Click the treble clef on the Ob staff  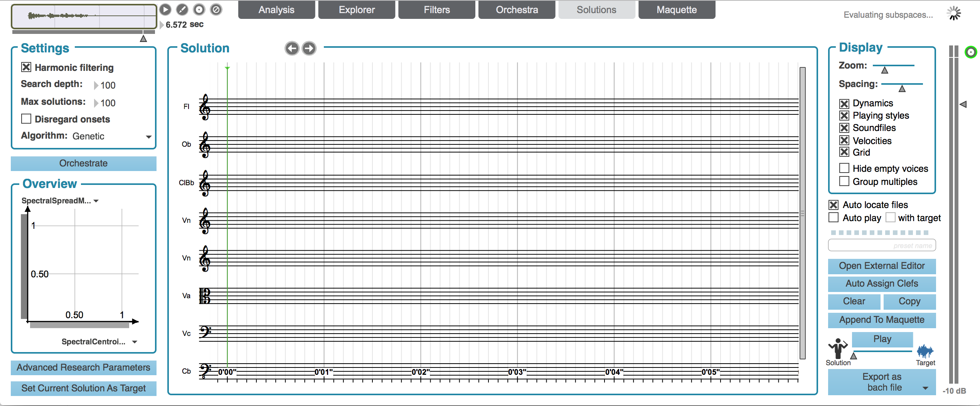[205, 145]
